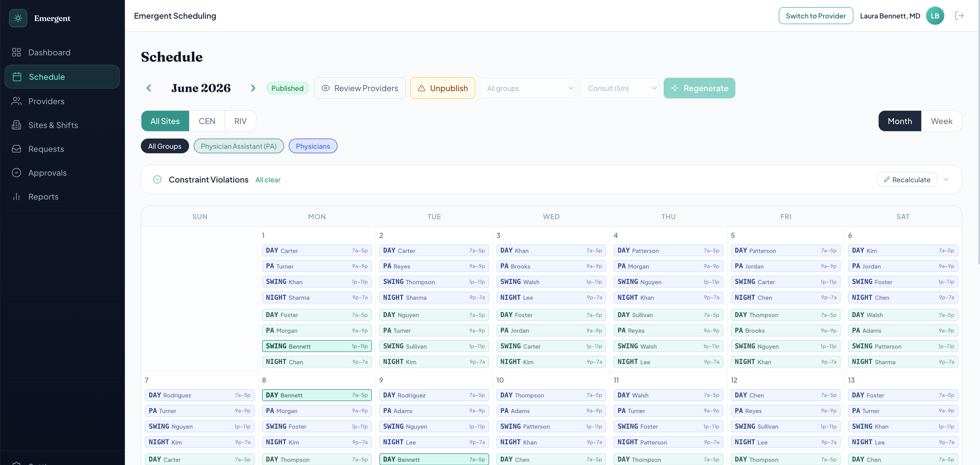Screen dimensions: 980x465
Task: Click the Approvals checkmark circle icon
Action: pos(16,173)
